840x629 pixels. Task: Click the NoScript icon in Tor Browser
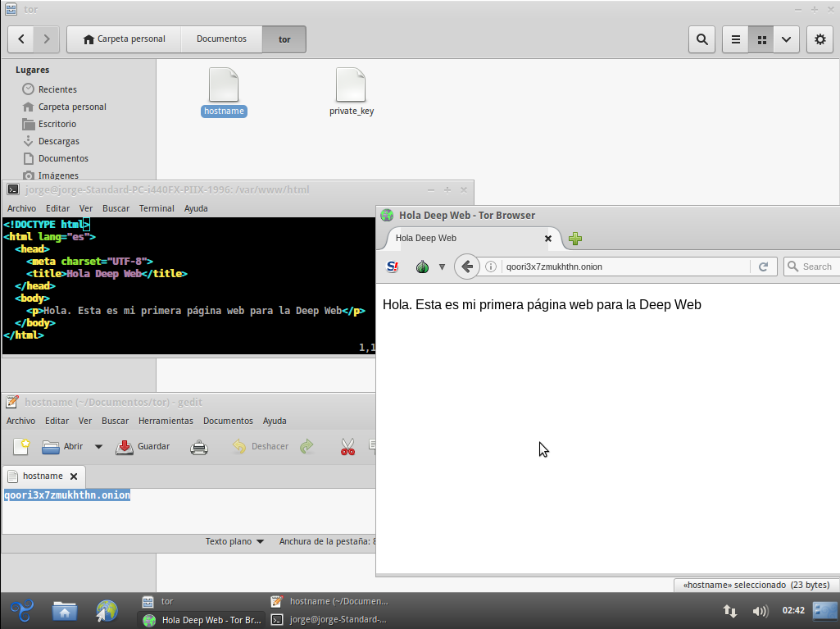(x=393, y=267)
